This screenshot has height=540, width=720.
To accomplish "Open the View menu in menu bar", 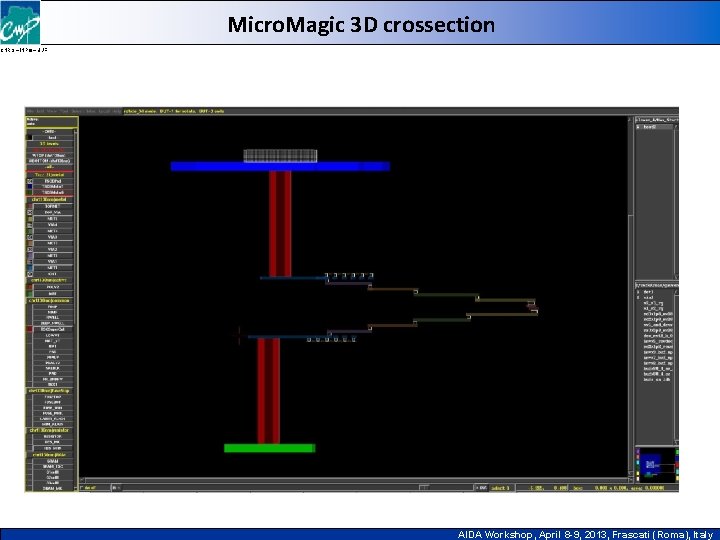I will click(52, 111).
